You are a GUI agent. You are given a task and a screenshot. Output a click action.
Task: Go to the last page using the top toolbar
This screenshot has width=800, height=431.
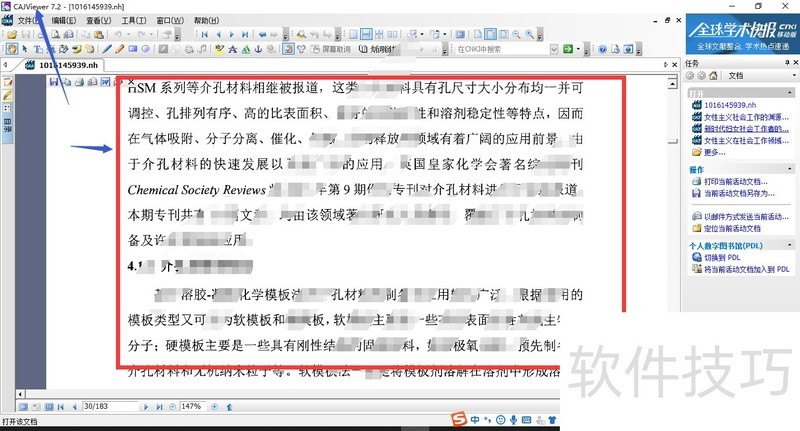[245, 35]
